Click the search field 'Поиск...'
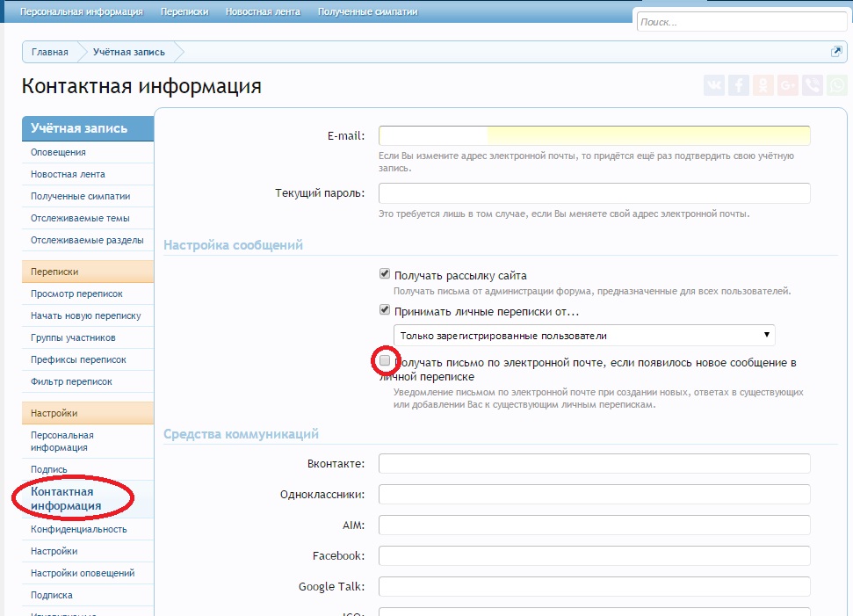Screen dimensions: 853x616 [x=742, y=22]
